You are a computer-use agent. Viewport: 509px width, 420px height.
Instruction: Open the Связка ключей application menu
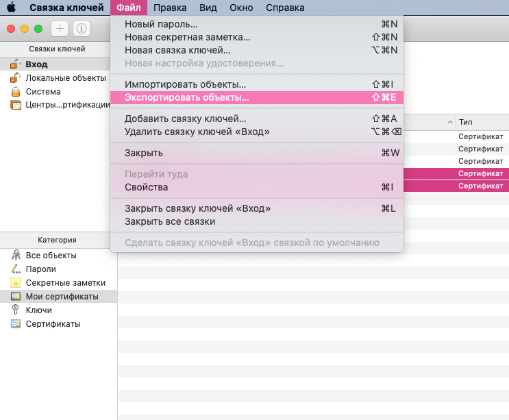click(66, 8)
